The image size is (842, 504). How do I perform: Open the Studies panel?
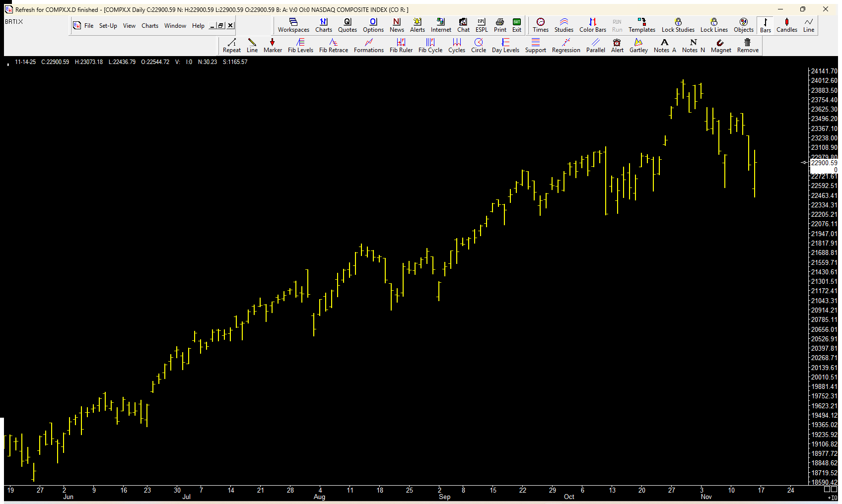coord(563,25)
